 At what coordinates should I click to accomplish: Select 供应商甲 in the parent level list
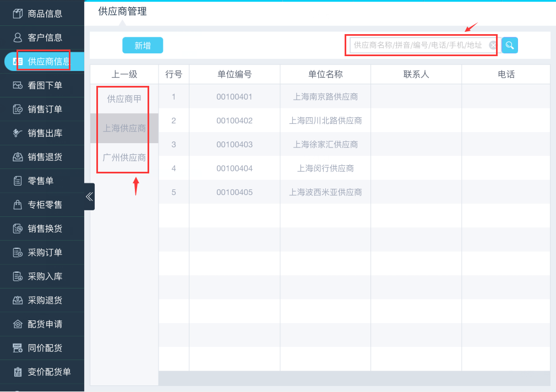click(x=124, y=99)
